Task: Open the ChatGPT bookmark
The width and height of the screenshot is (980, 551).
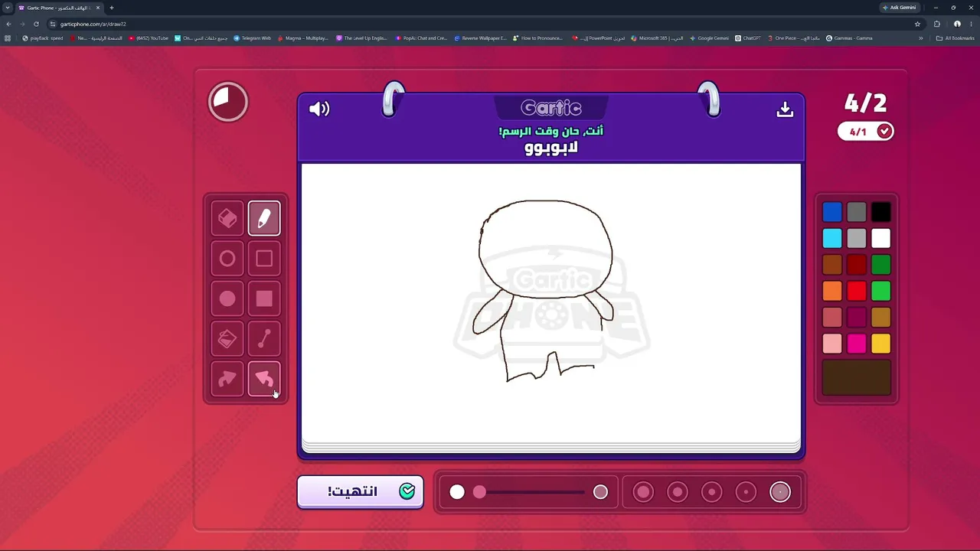Action: tap(748, 38)
